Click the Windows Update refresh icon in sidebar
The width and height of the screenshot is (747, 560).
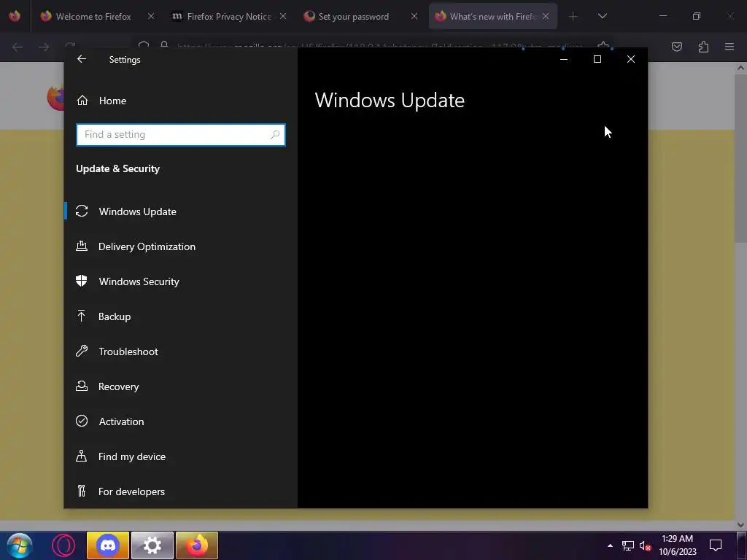coord(82,211)
